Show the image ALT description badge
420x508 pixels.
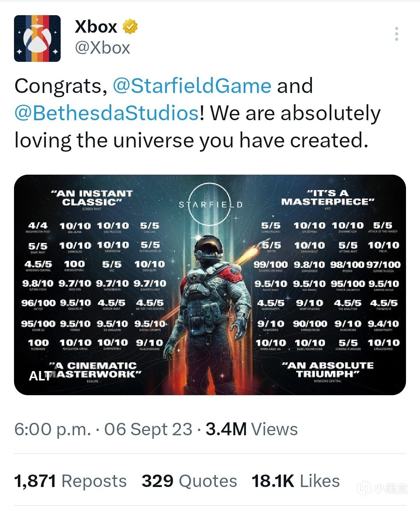(x=40, y=376)
